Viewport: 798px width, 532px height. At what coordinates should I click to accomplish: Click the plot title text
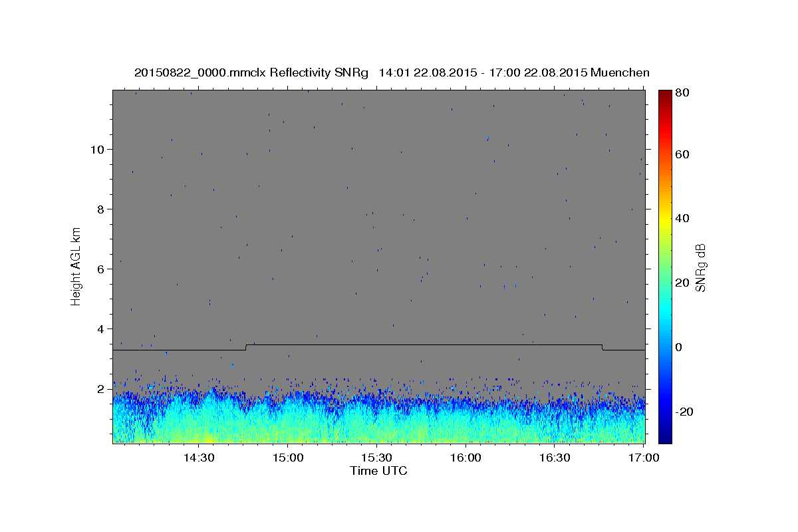pyautogui.click(x=392, y=72)
